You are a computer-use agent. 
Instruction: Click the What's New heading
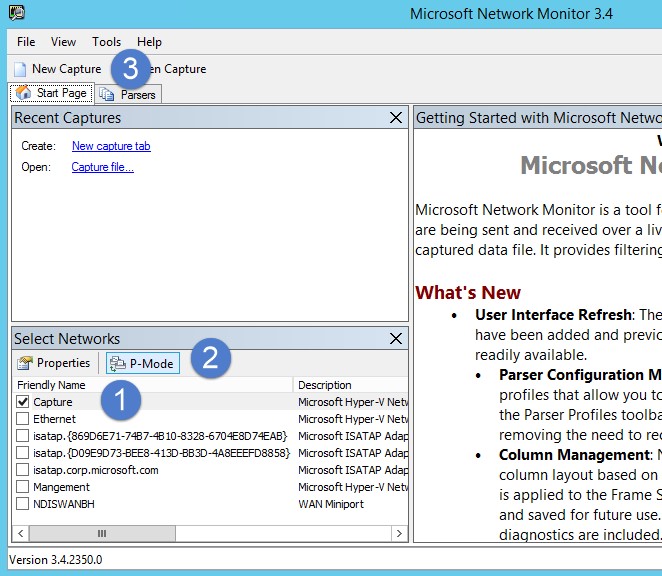468,292
